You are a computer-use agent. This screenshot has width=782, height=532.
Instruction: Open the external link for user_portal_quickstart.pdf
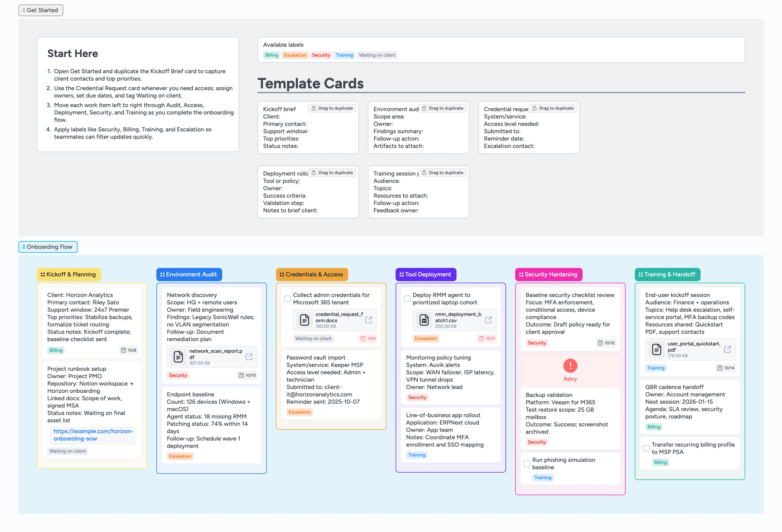728,349
